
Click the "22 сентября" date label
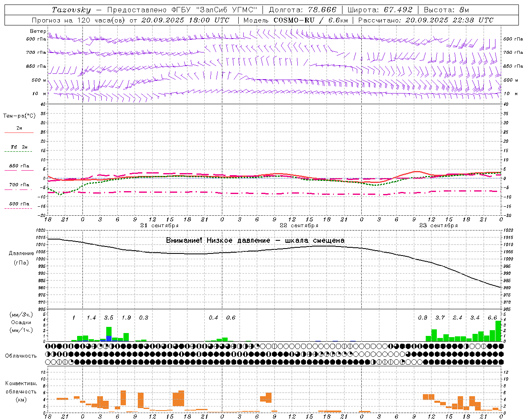click(299, 226)
